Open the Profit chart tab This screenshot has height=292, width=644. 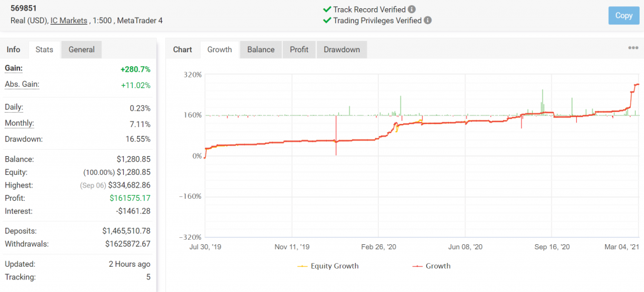click(x=299, y=50)
